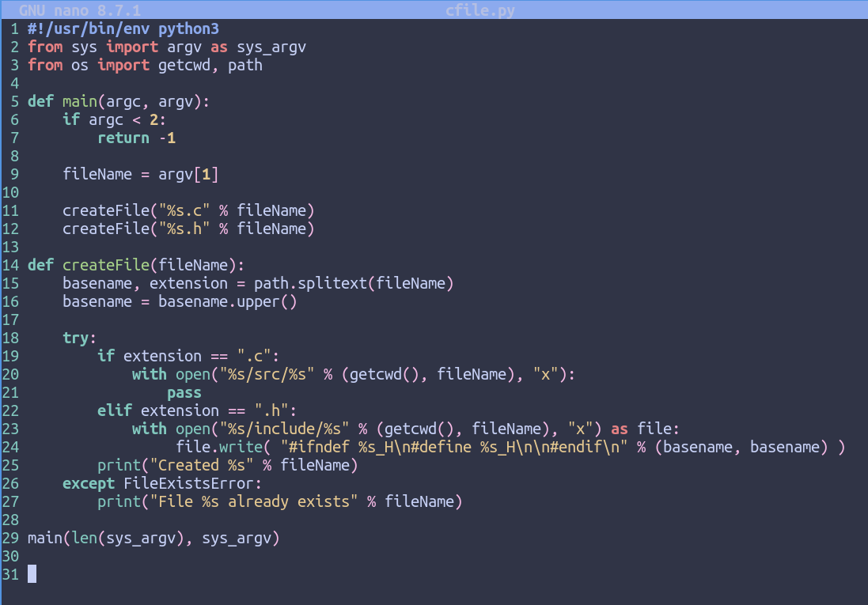The image size is (868, 605).
Task: Click line number 17
Action: tap(10, 320)
